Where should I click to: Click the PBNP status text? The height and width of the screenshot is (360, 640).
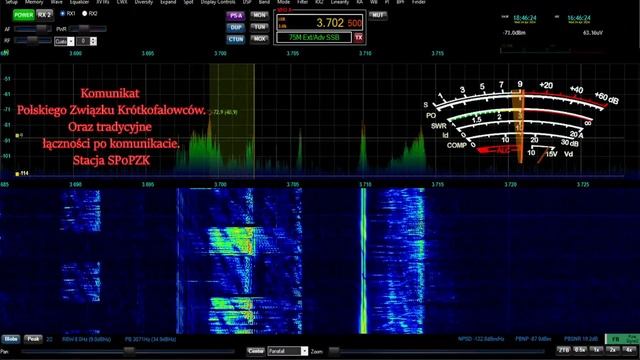pos(533,339)
